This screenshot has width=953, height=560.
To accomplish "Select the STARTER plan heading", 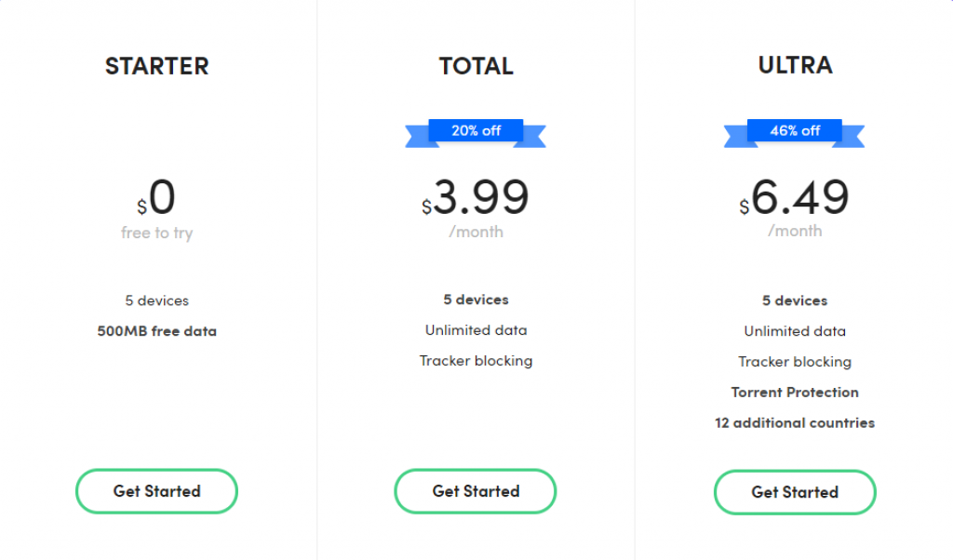I will tap(156, 66).
